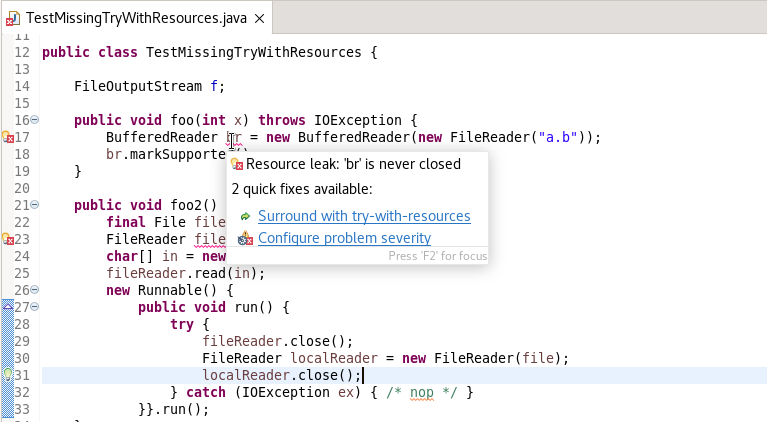The image size is (767, 422).
Task: Click line number 14 in the gutter
Action: point(22,86)
